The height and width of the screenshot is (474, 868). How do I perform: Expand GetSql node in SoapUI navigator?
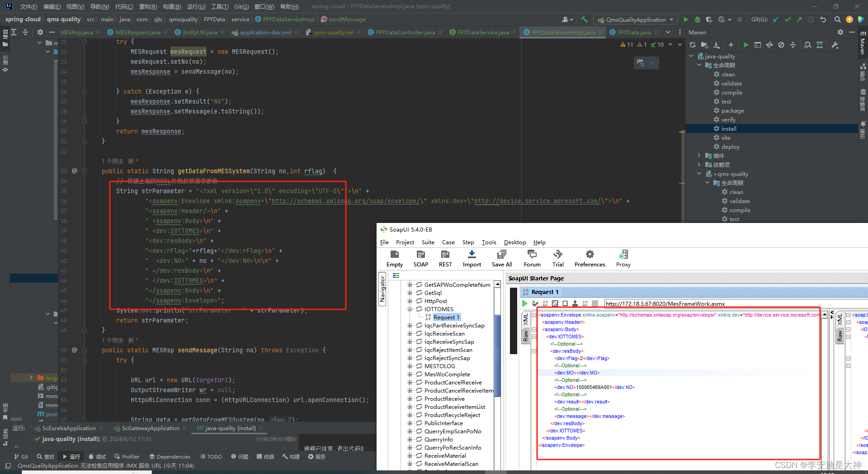410,293
